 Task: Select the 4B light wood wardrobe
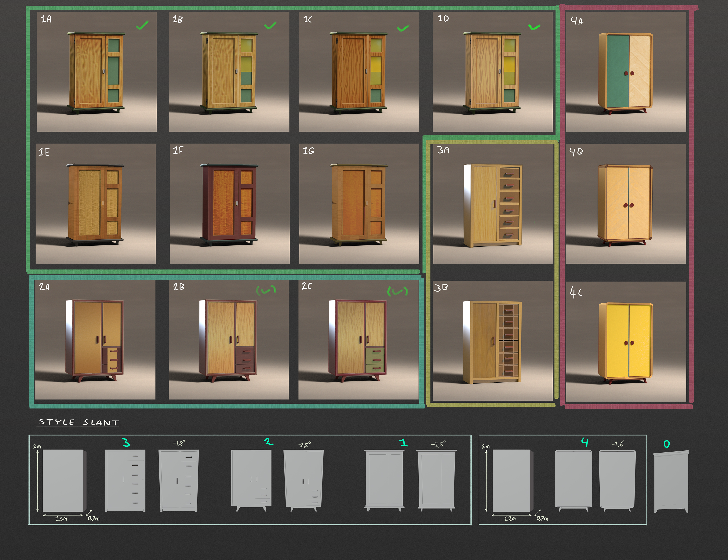(x=625, y=204)
